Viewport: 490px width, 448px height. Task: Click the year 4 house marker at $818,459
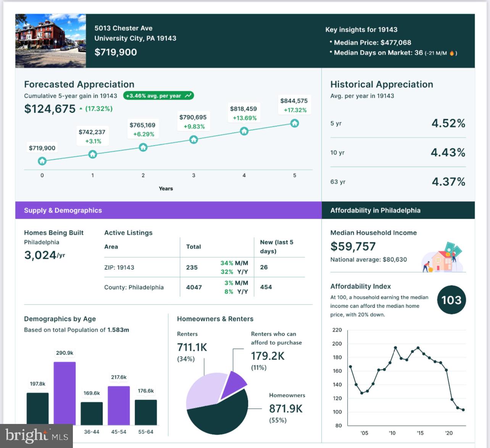click(244, 131)
